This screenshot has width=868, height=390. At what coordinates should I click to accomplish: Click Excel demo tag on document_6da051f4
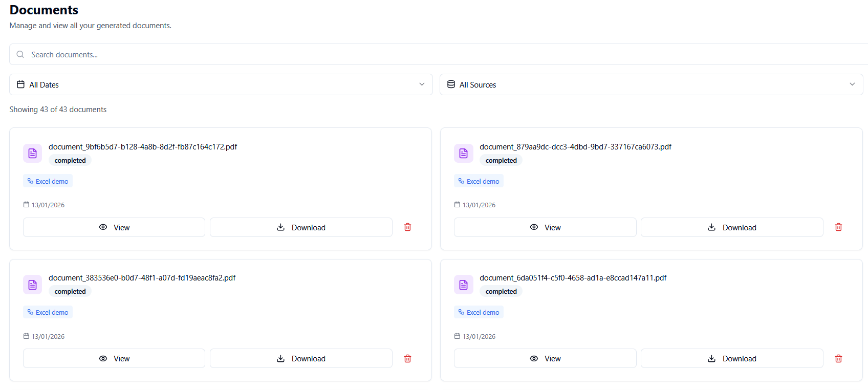pos(479,312)
